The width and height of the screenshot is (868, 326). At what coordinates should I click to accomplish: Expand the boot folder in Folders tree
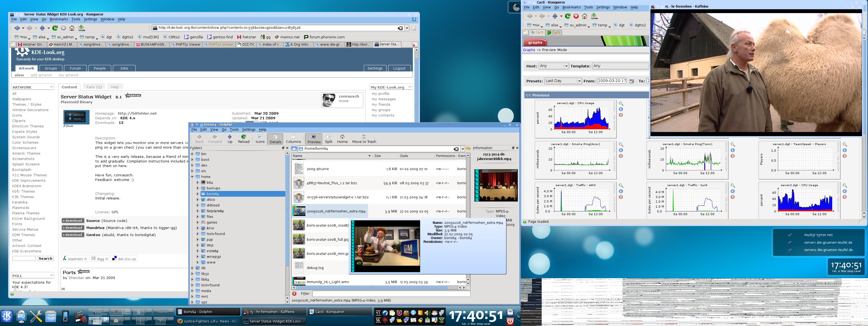click(x=192, y=160)
